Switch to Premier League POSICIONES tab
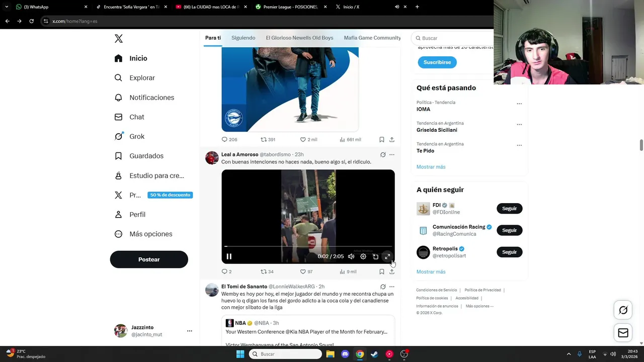This screenshot has height=362, width=644. coord(291,7)
